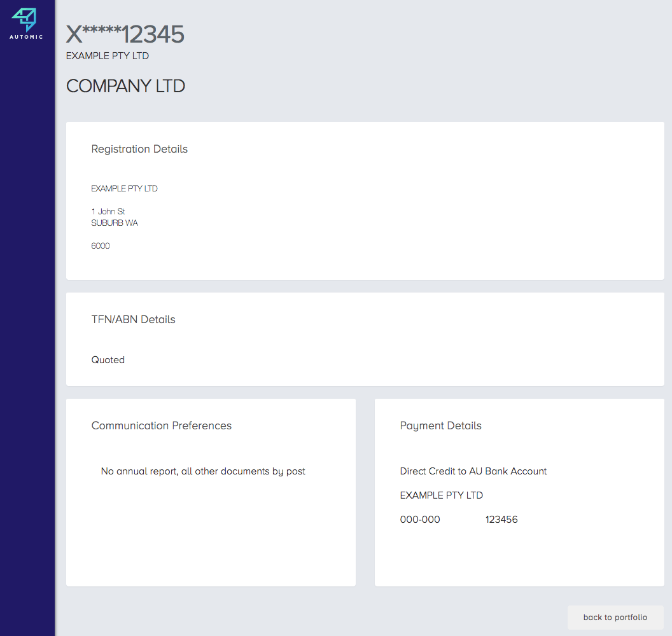Click the COMPANY LTD heading

125,86
